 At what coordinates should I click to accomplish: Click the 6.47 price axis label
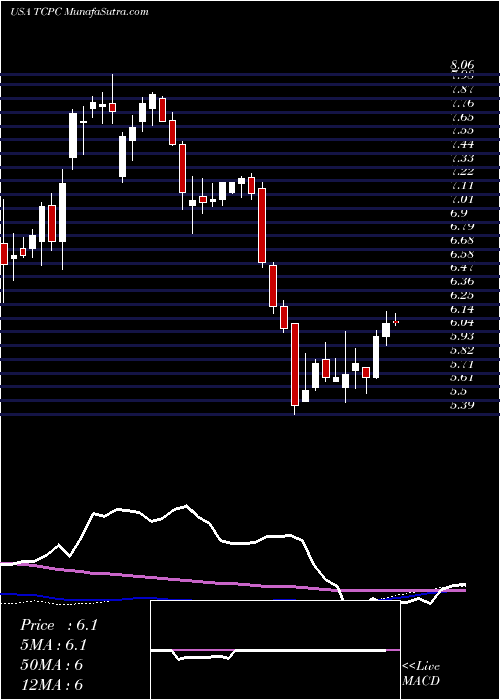pos(463,267)
